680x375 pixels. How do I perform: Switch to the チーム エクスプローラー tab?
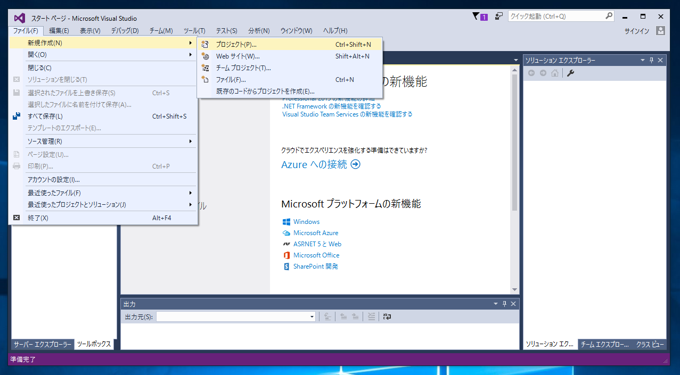click(605, 345)
